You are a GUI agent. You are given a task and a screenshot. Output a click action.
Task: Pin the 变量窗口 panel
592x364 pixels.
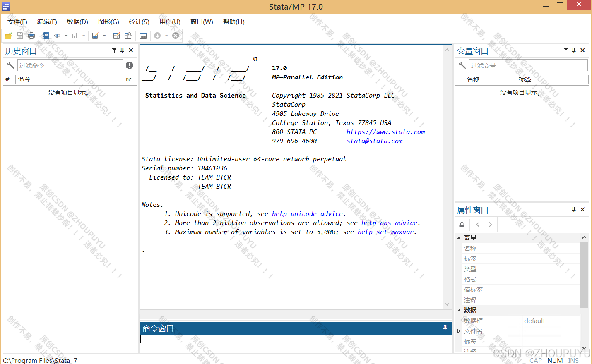click(x=574, y=50)
